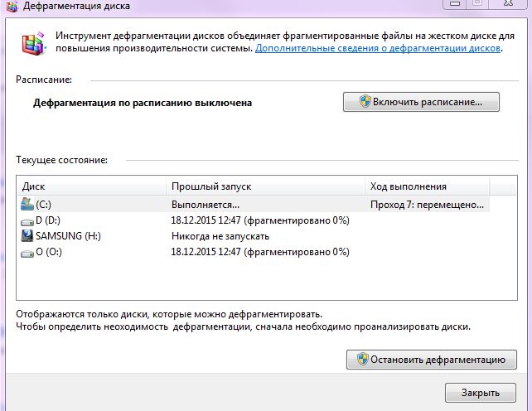
Task: Click the Проход 7 progress text
Action: tap(426, 204)
